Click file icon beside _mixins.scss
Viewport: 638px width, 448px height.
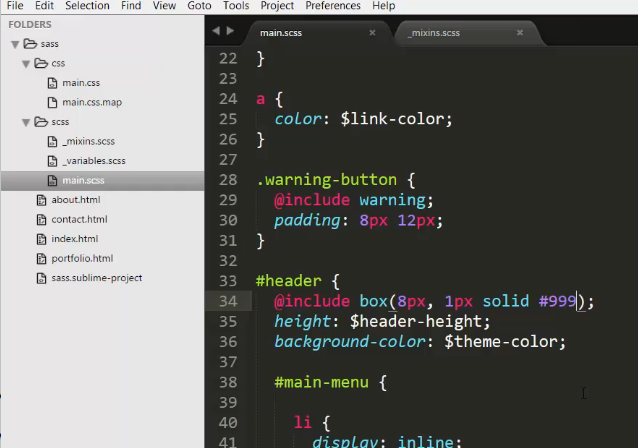click(x=52, y=142)
